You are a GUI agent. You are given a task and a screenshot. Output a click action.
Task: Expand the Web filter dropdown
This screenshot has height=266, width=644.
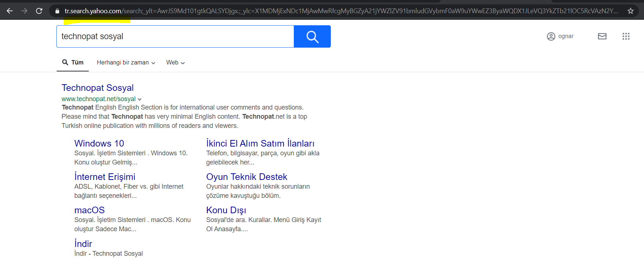coord(175,63)
